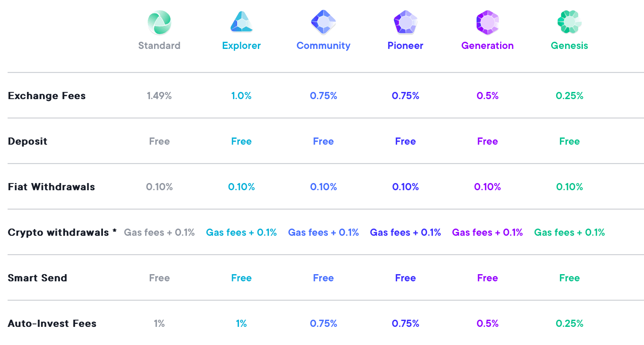Image resolution: width=644 pixels, height=345 pixels.
Task: Click the Pioneer tier pentagon gem icon
Action: point(405,22)
